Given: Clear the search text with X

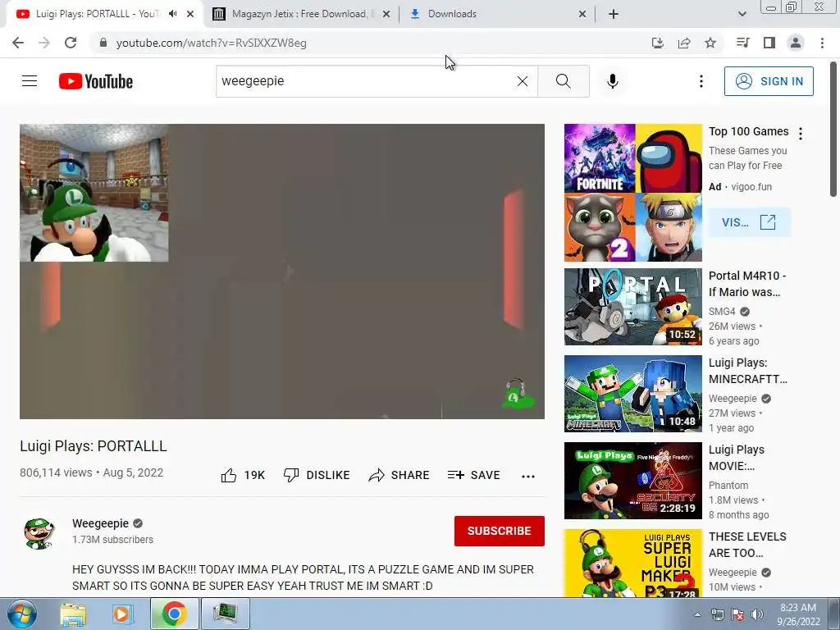Looking at the screenshot, I should click(x=523, y=81).
